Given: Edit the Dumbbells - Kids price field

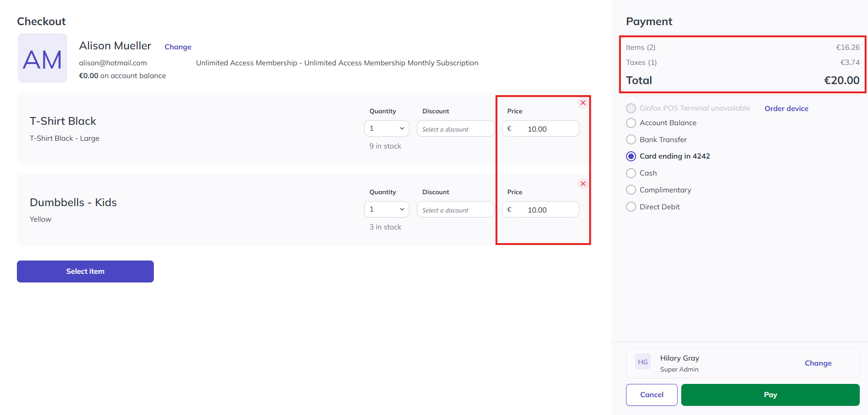Looking at the screenshot, I should tap(541, 209).
